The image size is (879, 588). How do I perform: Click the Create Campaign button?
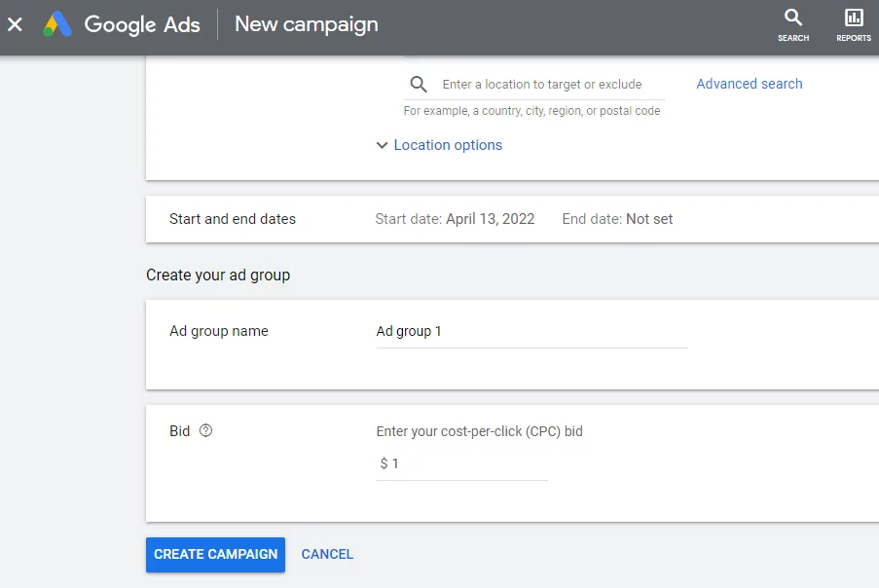[215, 554]
